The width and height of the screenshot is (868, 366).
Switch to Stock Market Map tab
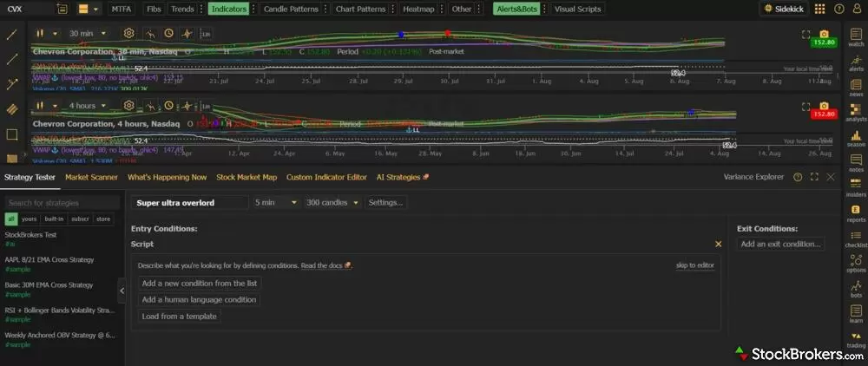click(247, 177)
